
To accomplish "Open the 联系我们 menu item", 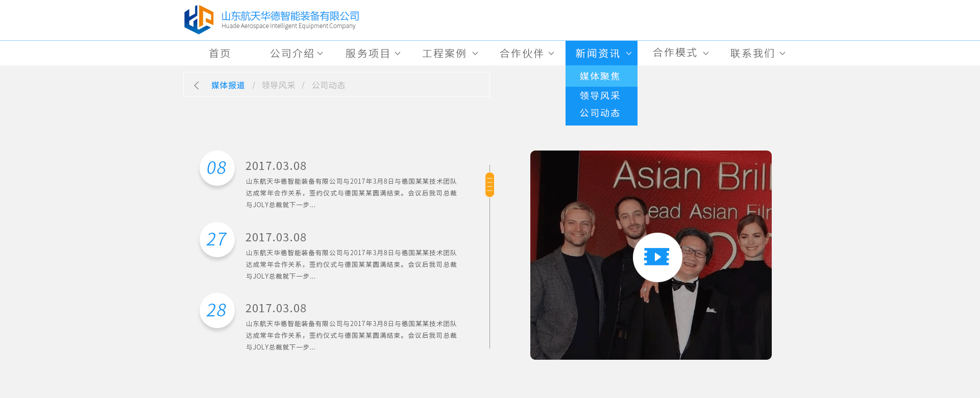I will pyautogui.click(x=752, y=53).
